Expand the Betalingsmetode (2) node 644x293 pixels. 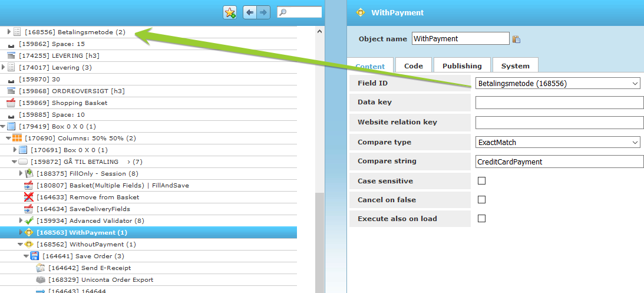(9, 32)
